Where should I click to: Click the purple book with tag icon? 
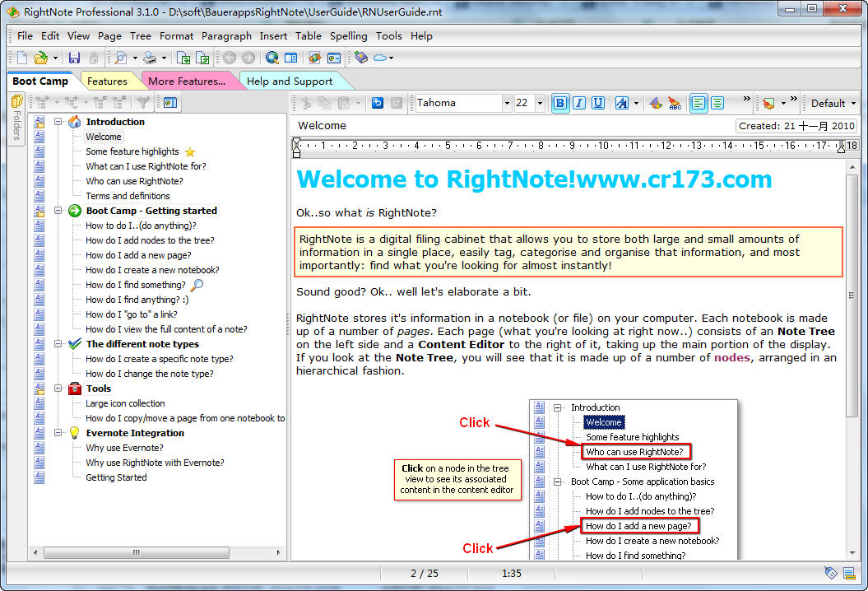coord(361,58)
